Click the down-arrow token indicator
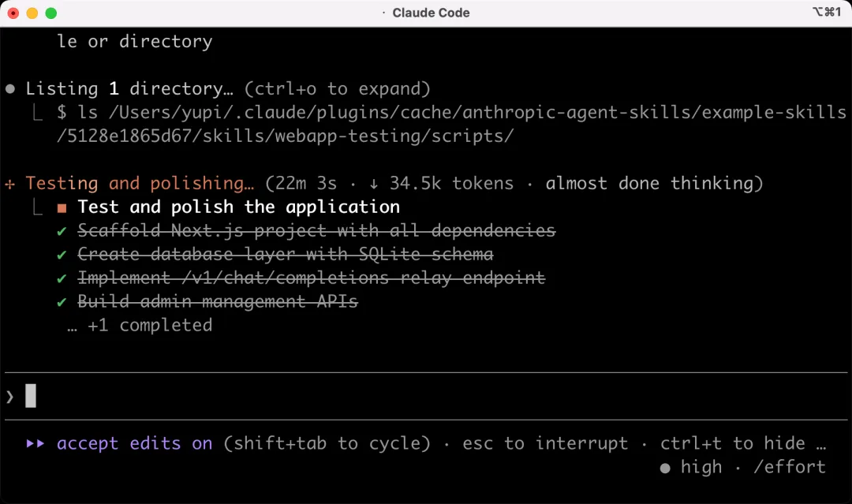Screen dimensions: 852x504 pyautogui.click(x=373, y=184)
